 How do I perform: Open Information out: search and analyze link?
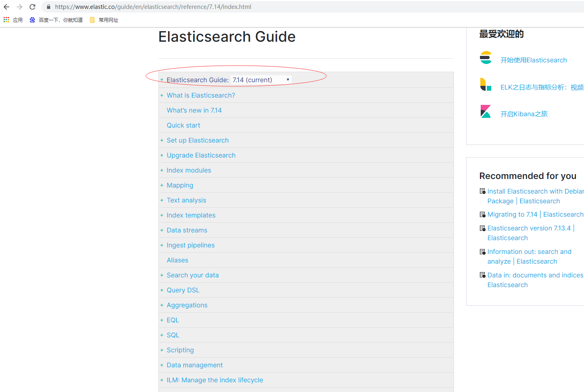pyautogui.click(x=529, y=256)
